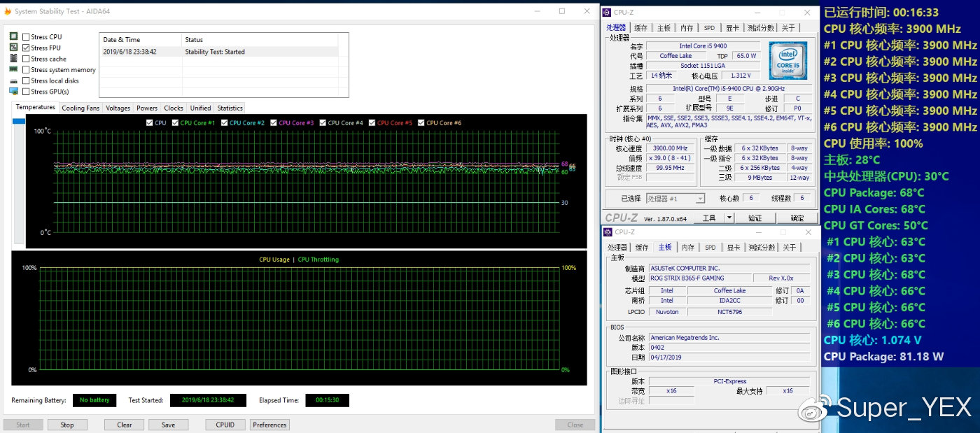This screenshot has height=433, width=980.
Task: Enable the Stress CPU checkbox
Action: [26, 37]
